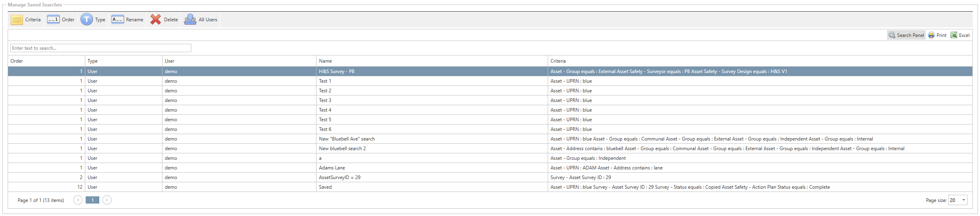
Task: Click the All Users icon
Action: pyautogui.click(x=190, y=20)
